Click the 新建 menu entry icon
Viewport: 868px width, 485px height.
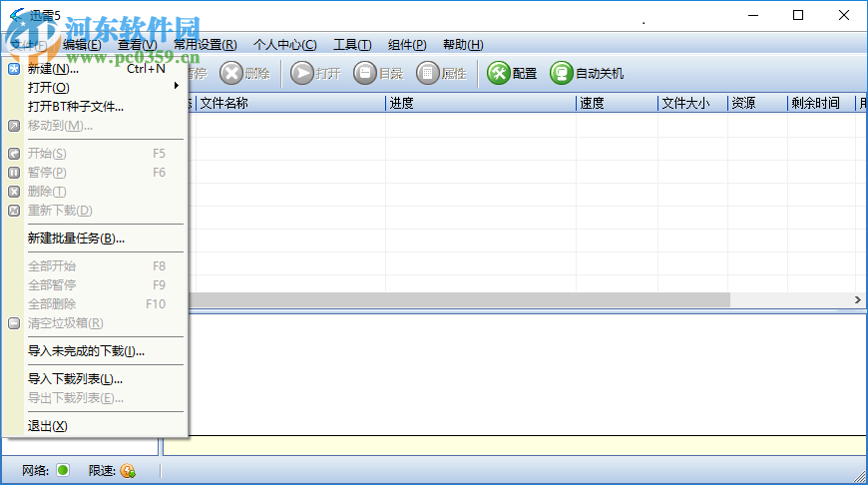click(14, 69)
